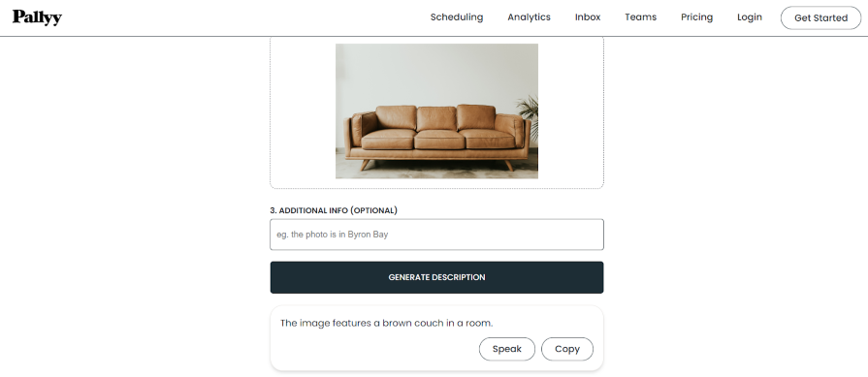Open the Scheduling menu item
Screen dimensions: 868x377
[x=457, y=17]
